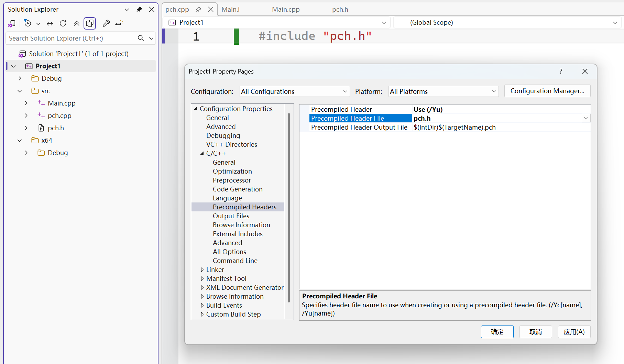Viewport: 624px width, 364px height.
Task: Select the Precompiled Header Output File row
Action: (450, 128)
